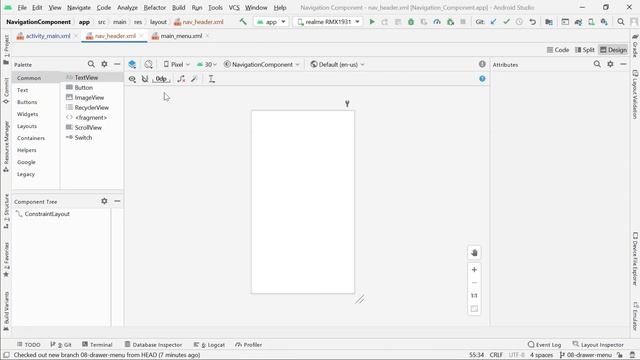640x360 pixels.
Task: Open view options eye icon
Action: (x=132, y=79)
